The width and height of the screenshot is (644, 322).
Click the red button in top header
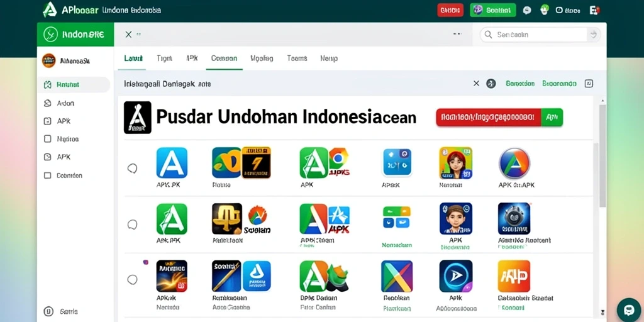point(450,10)
